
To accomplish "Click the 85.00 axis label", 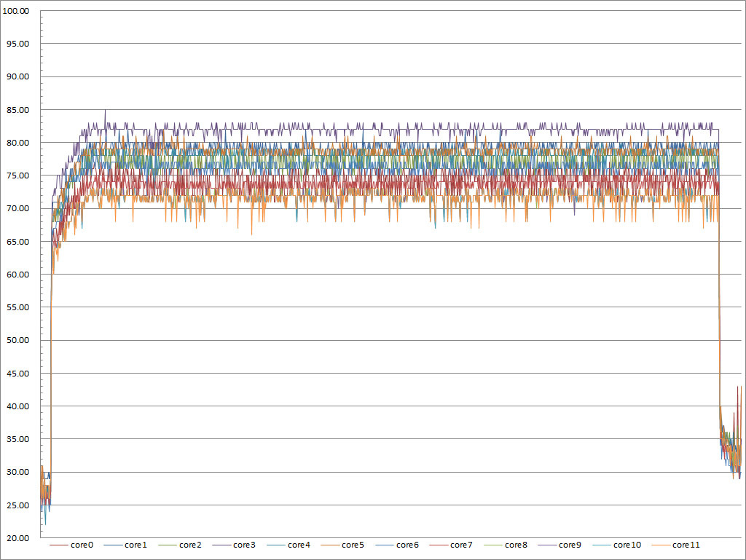I will [17, 110].
